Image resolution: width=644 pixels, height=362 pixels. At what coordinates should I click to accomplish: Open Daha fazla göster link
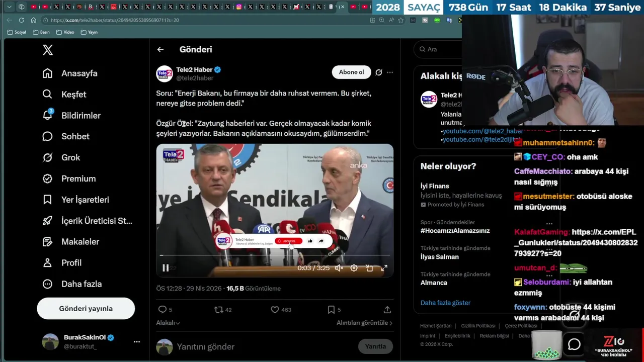[445, 303]
